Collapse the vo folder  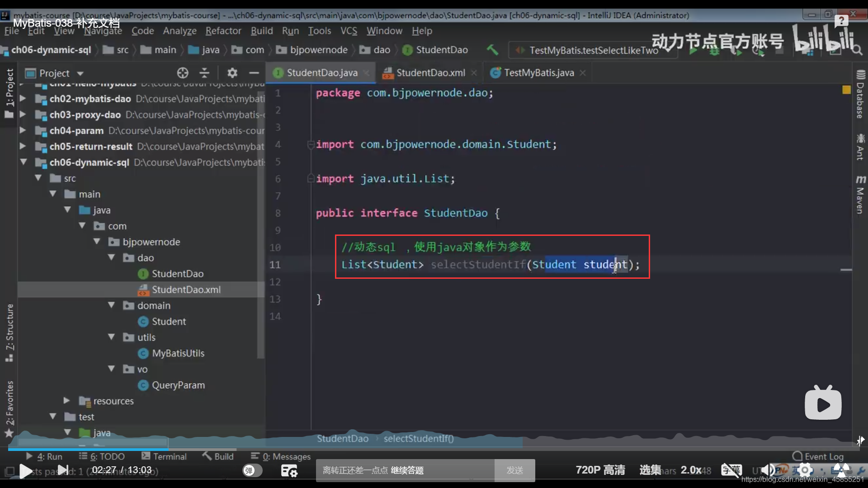[x=112, y=369]
